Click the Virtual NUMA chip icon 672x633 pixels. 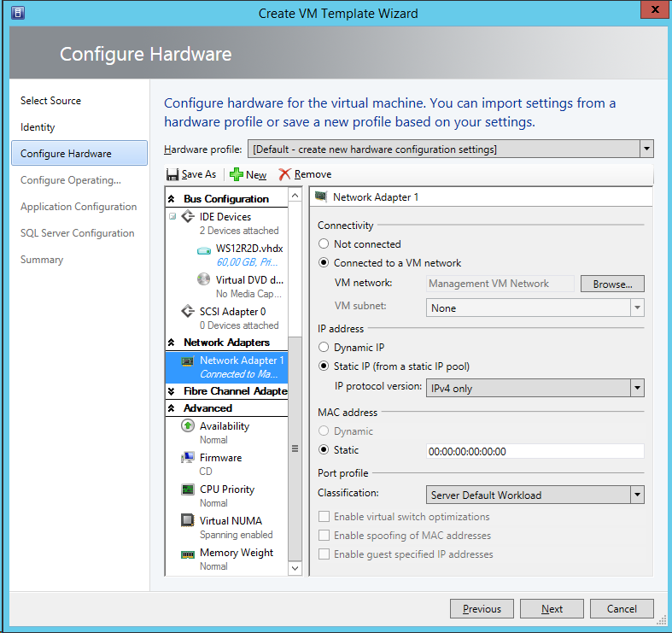(188, 520)
